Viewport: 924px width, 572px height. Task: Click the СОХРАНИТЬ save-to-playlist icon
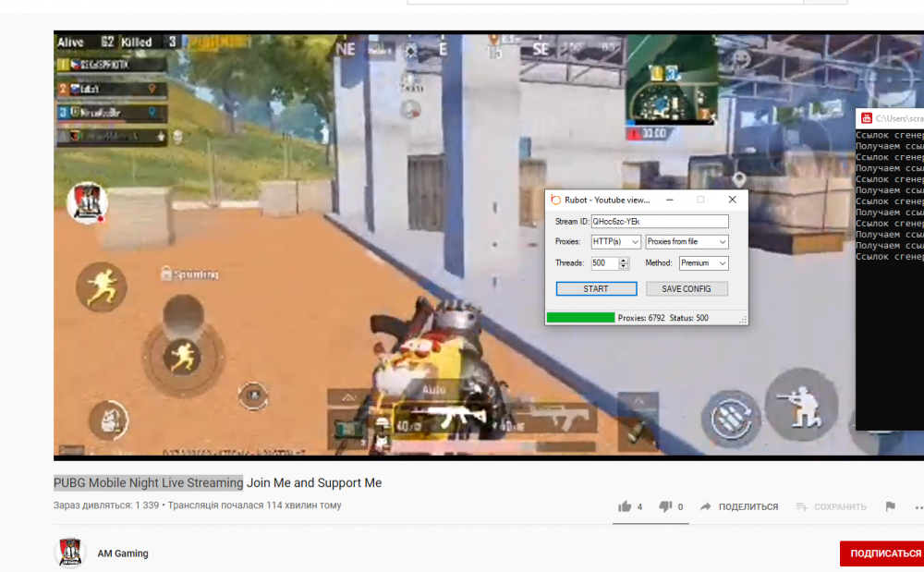[x=801, y=506]
